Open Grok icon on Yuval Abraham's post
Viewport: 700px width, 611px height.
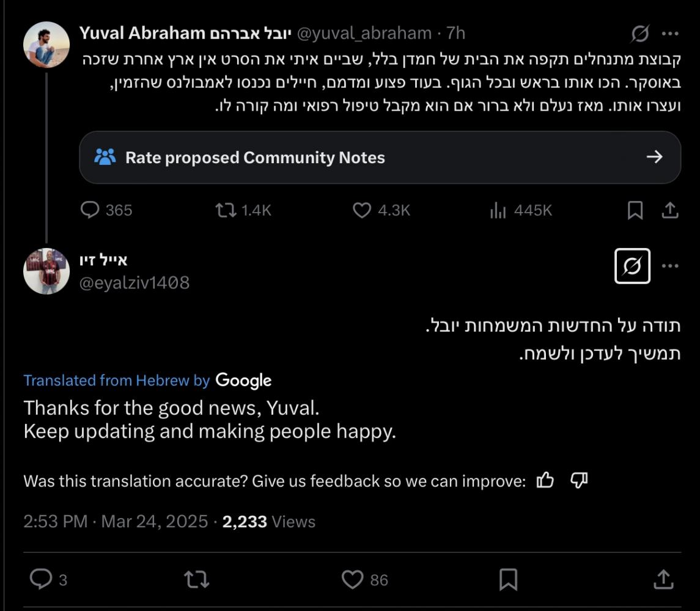[639, 34]
